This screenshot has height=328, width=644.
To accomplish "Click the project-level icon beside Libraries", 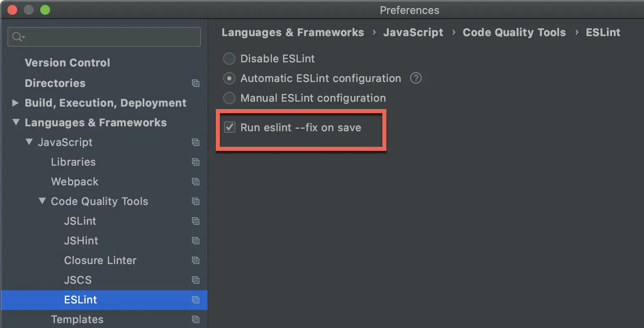I will click(x=196, y=162).
